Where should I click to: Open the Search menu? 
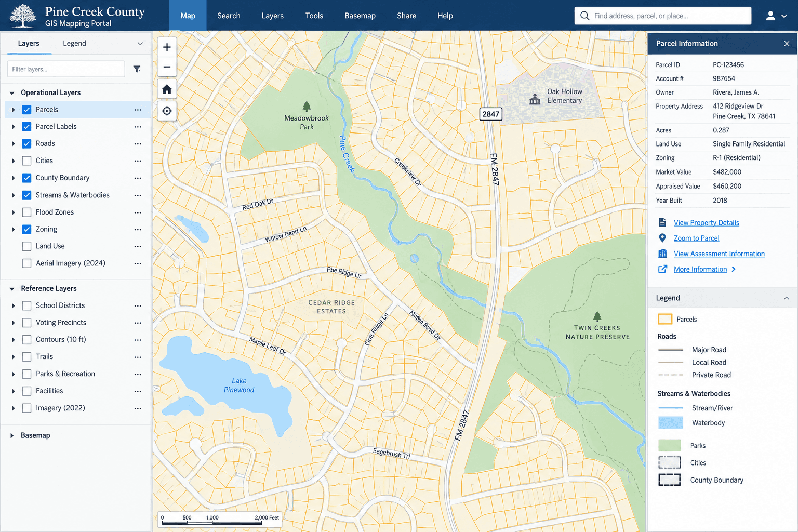(x=229, y=16)
